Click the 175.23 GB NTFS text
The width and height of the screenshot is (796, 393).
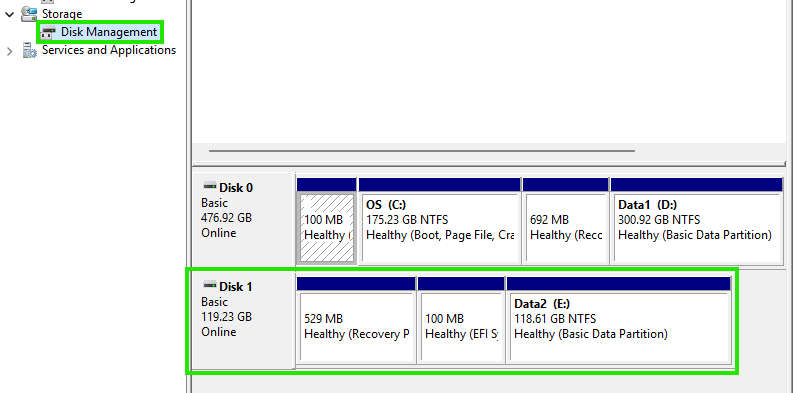(x=407, y=220)
